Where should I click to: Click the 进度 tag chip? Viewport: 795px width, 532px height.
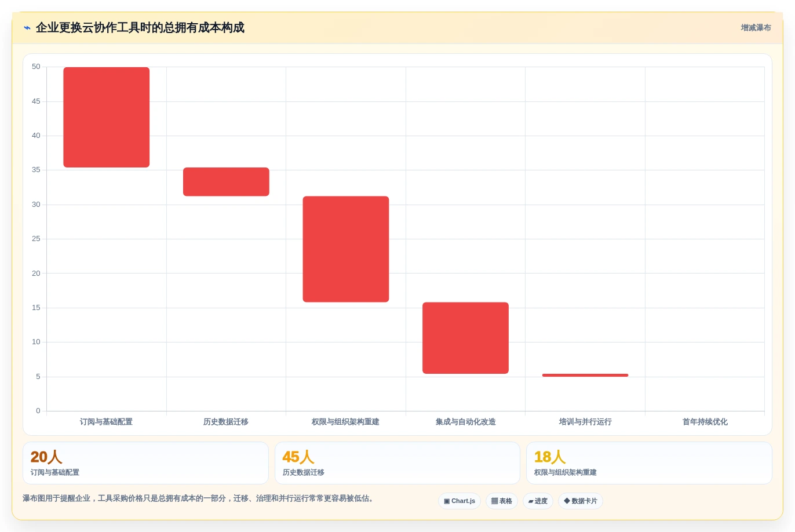click(x=538, y=501)
